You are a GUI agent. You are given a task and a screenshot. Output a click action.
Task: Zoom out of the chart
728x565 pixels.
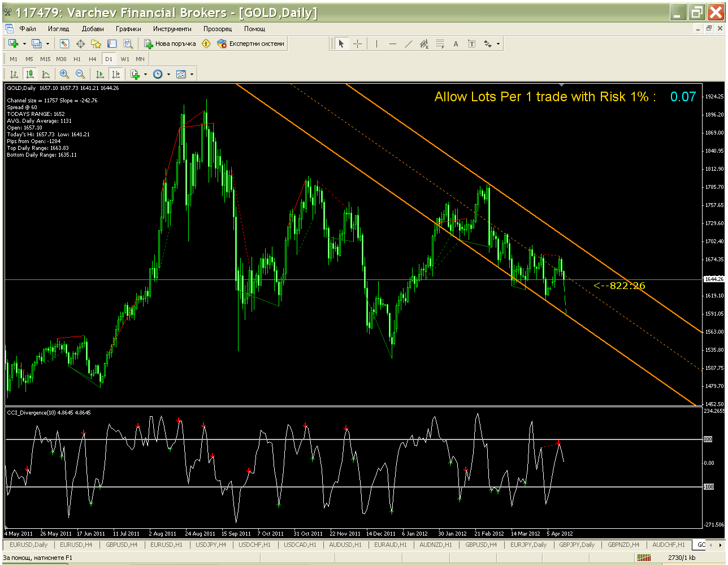(x=80, y=74)
